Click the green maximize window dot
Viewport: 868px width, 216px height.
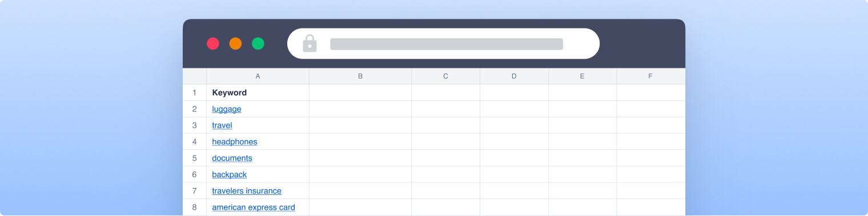pos(258,43)
